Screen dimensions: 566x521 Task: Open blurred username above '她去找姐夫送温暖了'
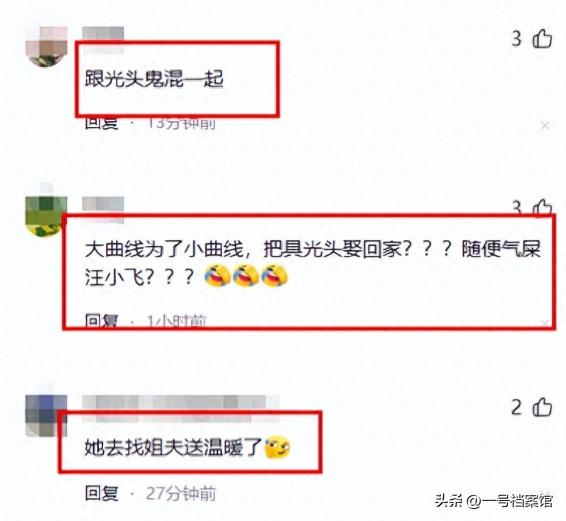[180, 403]
